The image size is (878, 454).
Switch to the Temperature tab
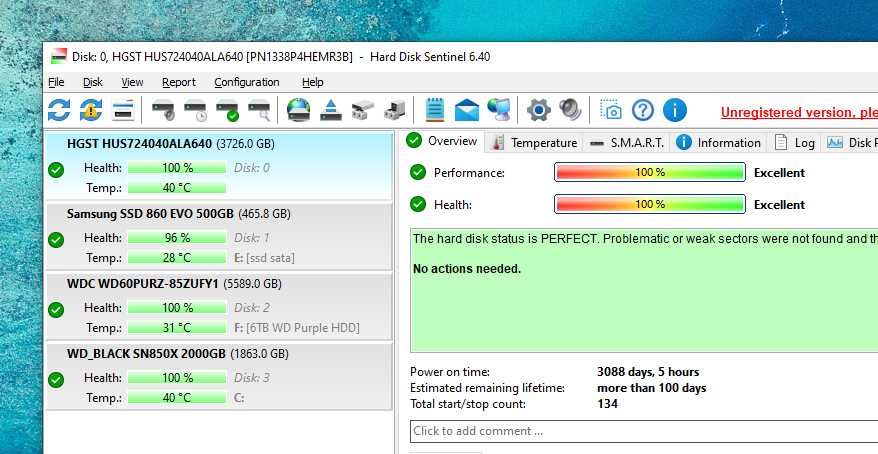[534, 143]
